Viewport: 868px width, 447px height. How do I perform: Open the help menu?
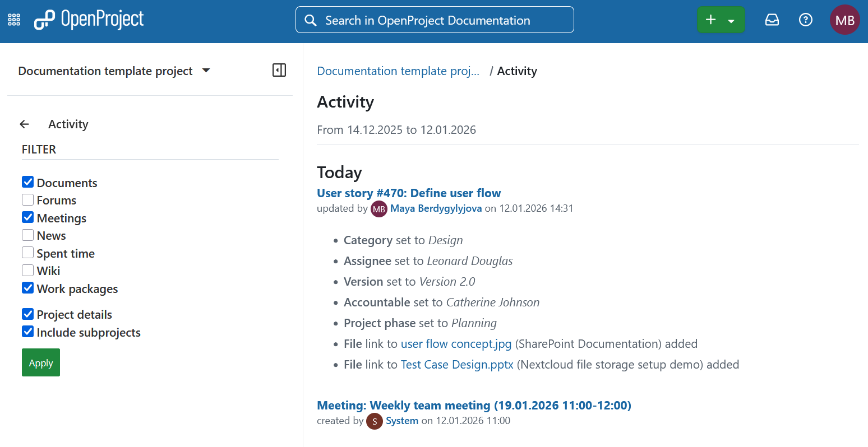806,19
